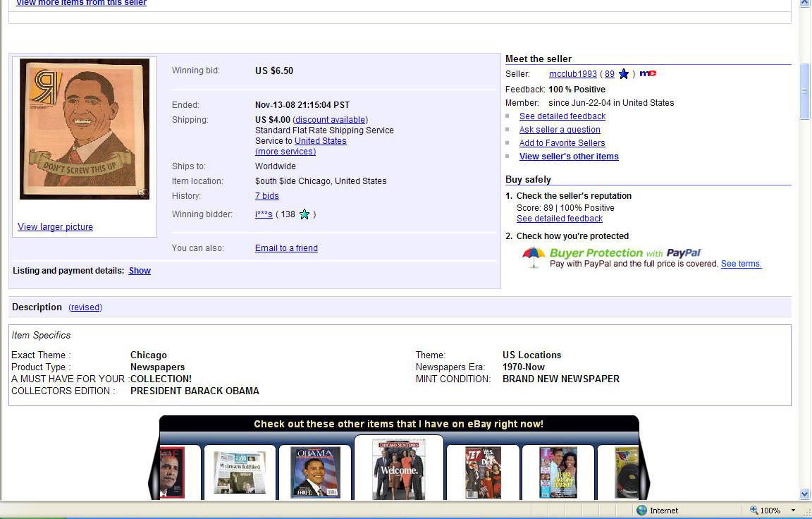
Task: Click the PayPal Buyer Protection umbrella icon
Action: [534, 257]
